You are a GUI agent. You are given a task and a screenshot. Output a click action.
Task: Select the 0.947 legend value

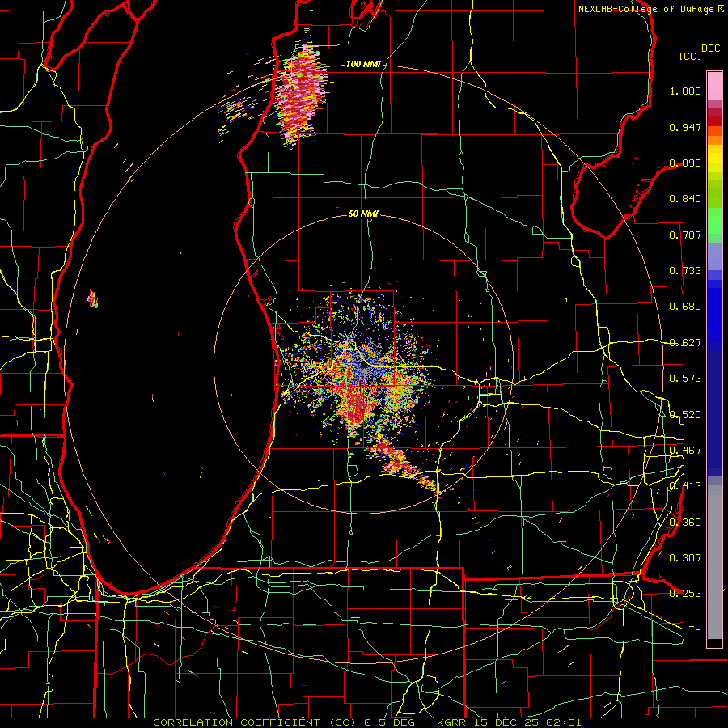tap(685, 127)
